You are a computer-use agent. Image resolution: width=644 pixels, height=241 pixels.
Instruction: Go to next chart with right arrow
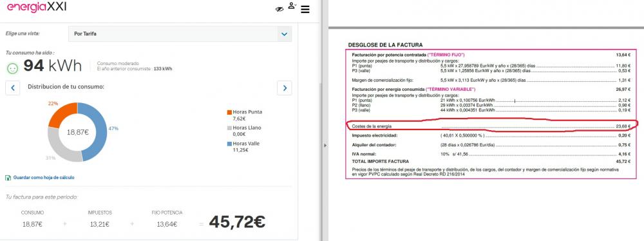pyautogui.click(x=285, y=88)
